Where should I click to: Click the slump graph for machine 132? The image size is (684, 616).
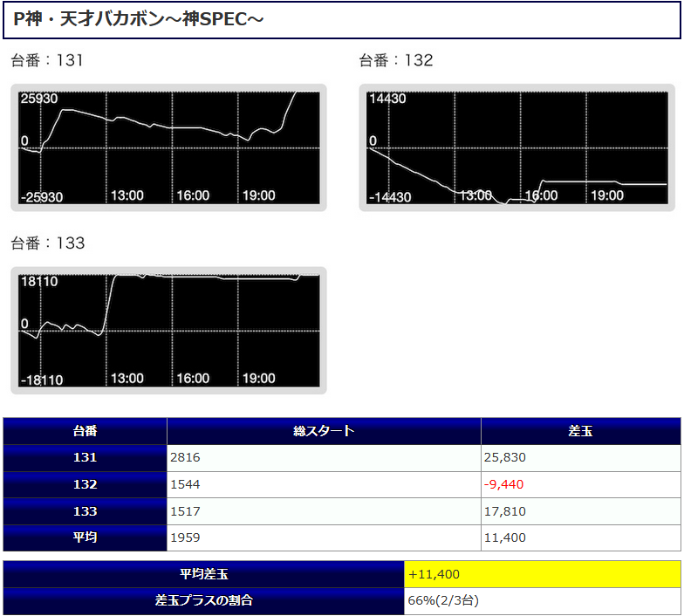517,147
